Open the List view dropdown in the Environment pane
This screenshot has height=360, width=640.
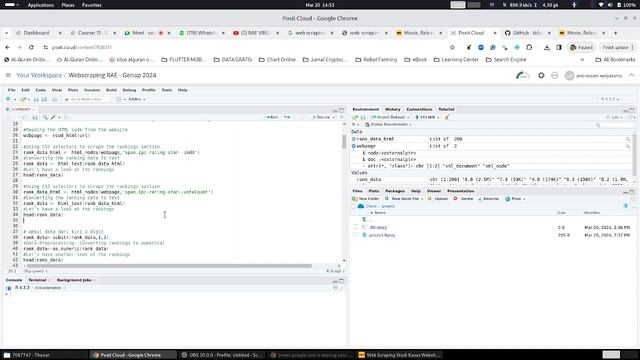click(x=614, y=118)
